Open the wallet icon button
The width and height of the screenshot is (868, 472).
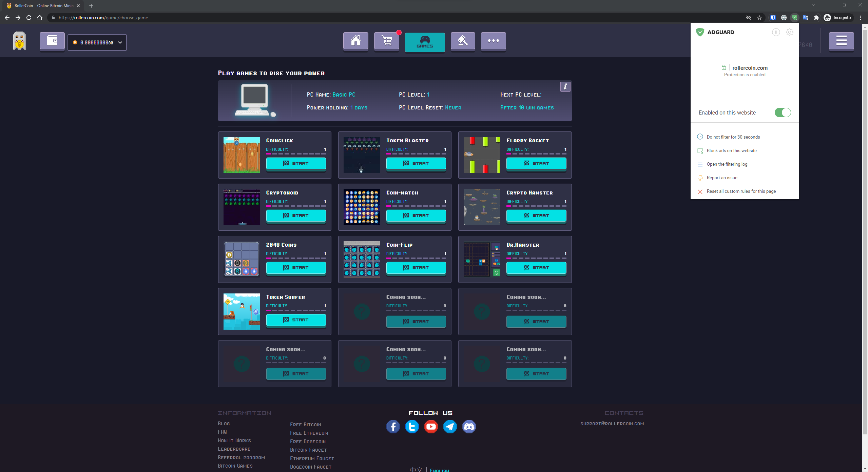click(52, 41)
